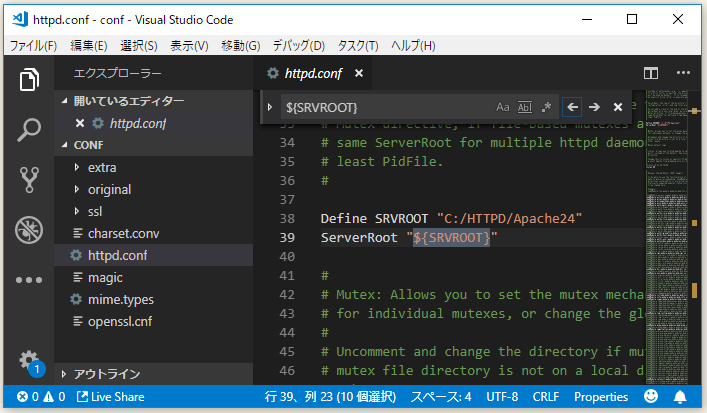Click line and column indicator in status bar
Viewport: 707px width, 413px height.
click(x=330, y=397)
